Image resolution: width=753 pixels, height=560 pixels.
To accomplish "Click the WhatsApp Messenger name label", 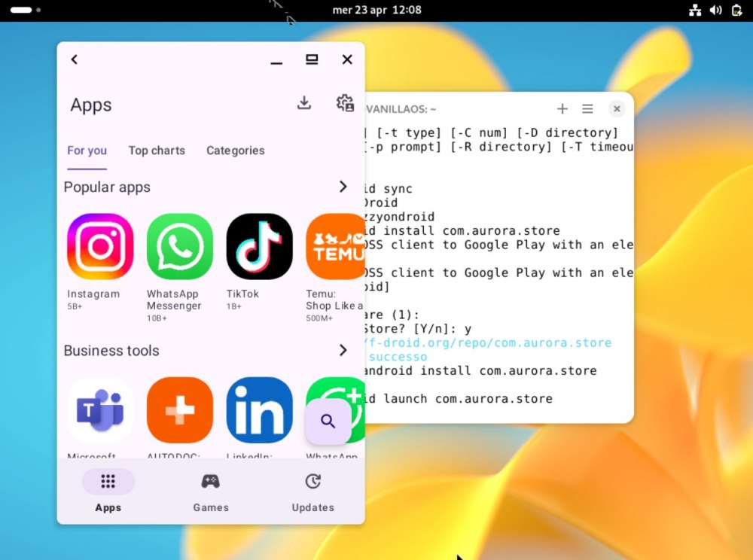I will tap(174, 300).
